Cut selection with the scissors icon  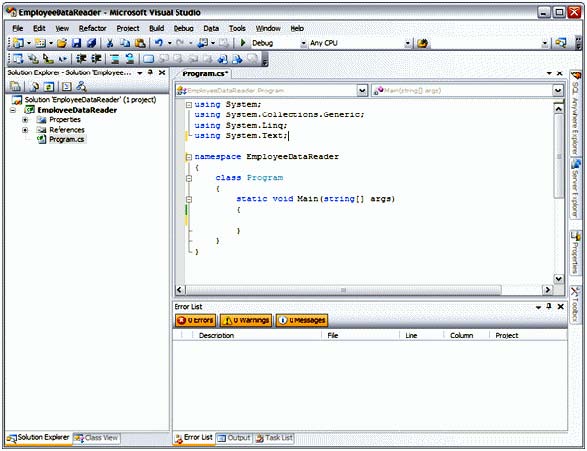tap(110, 43)
